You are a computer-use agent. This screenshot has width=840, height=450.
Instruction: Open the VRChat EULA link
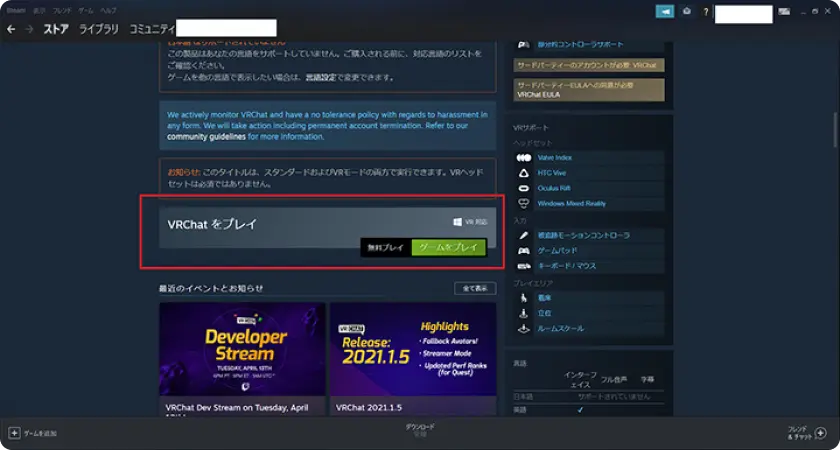537,95
